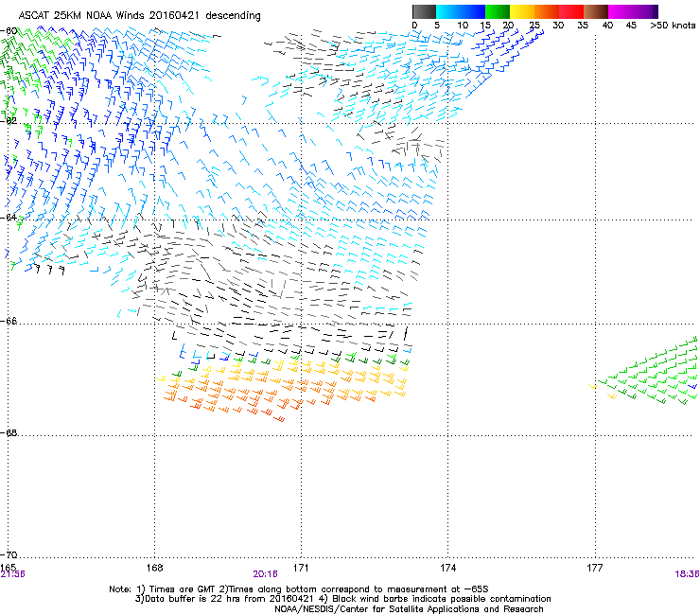This screenshot has width=700, height=615.
Task: Click the latitude label '-62'
Action: (x=9, y=120)
